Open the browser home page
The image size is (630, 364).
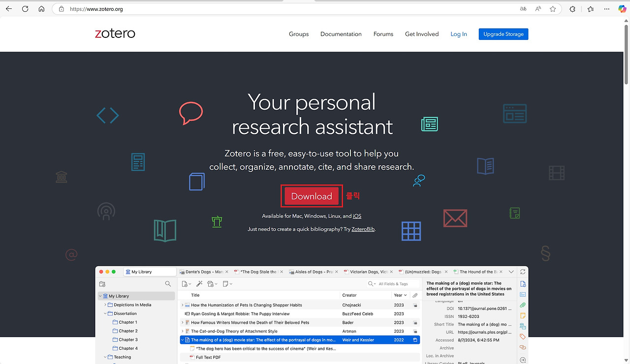point(41,9)
